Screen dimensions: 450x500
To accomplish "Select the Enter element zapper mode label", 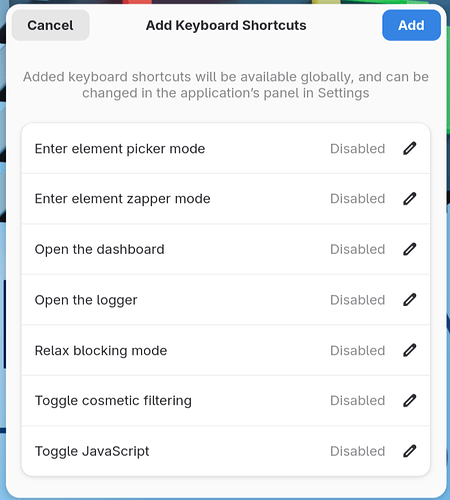I will 123,199.
